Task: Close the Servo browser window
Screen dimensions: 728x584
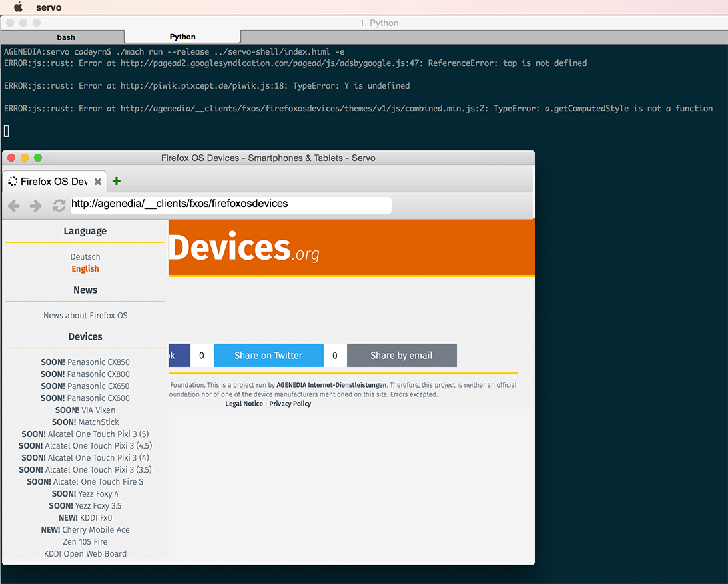Action: 11,158
